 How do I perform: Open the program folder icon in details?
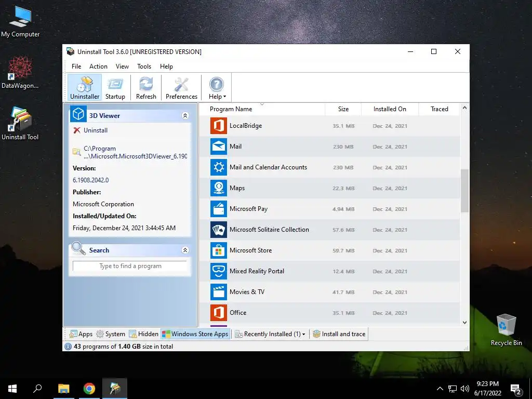point(77,152)
